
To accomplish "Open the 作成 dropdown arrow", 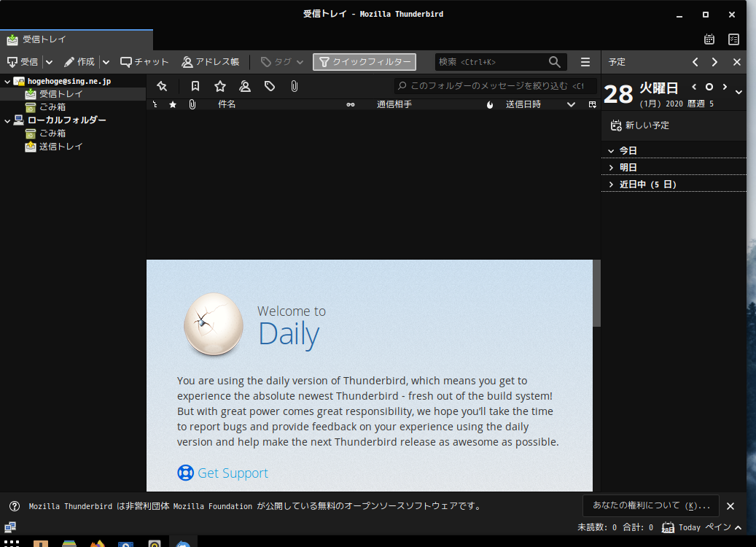I will [x=106, y=62].
